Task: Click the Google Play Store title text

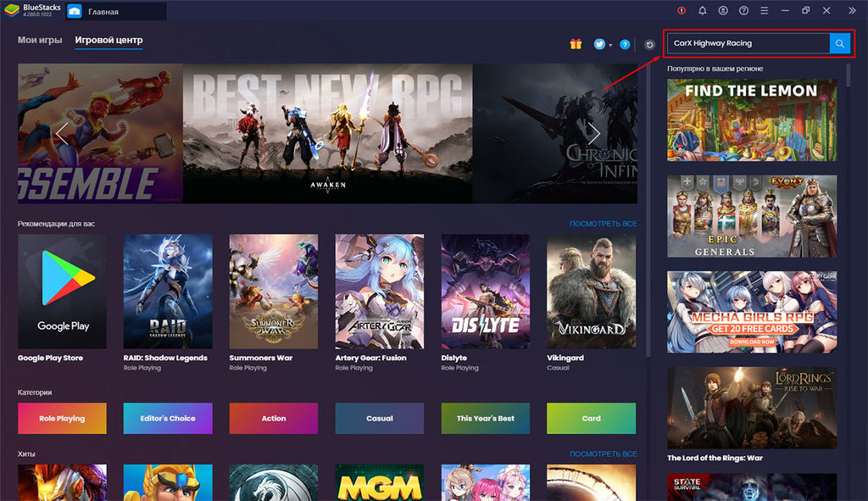Action: (50, 359)
